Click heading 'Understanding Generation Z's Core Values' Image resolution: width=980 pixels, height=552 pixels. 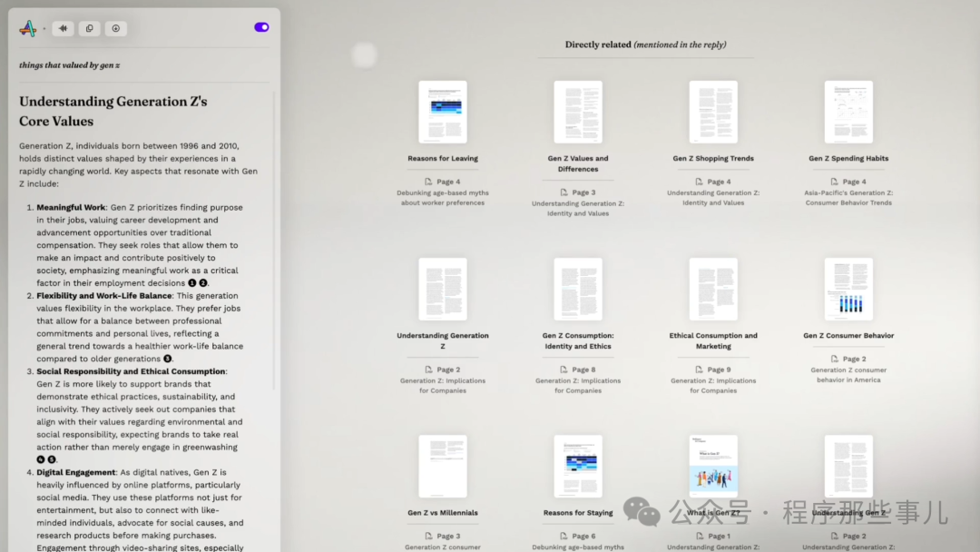point(113,112)
